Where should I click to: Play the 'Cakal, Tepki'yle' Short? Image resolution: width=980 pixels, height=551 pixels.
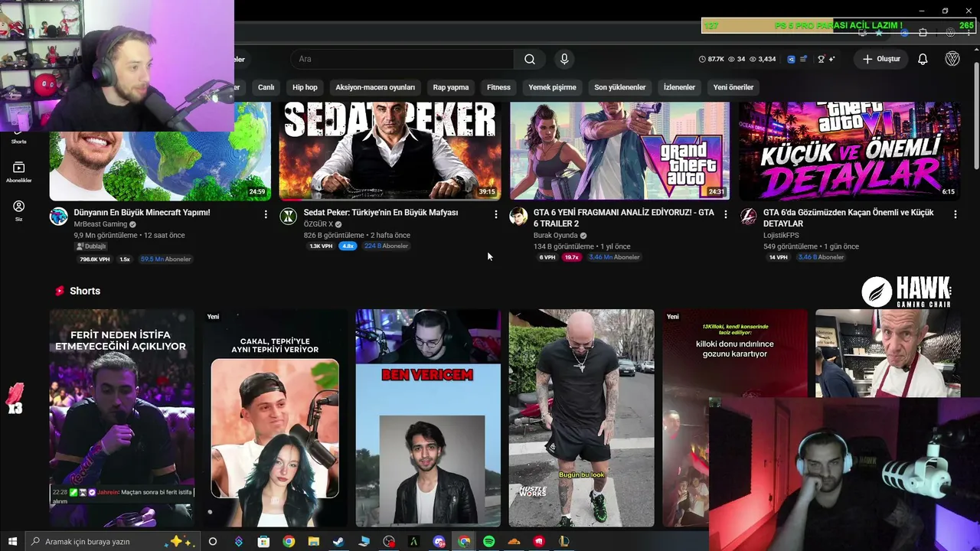pos(275,418)
